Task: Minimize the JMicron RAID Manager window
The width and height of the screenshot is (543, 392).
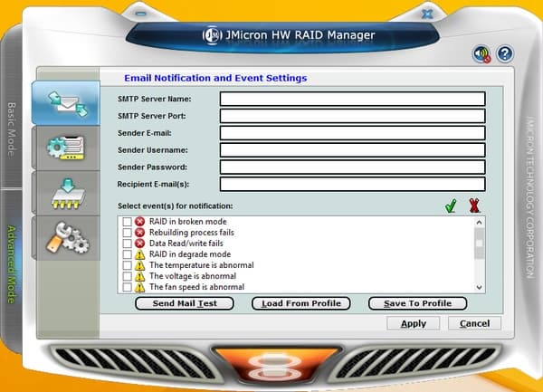Action: (140, 14)
